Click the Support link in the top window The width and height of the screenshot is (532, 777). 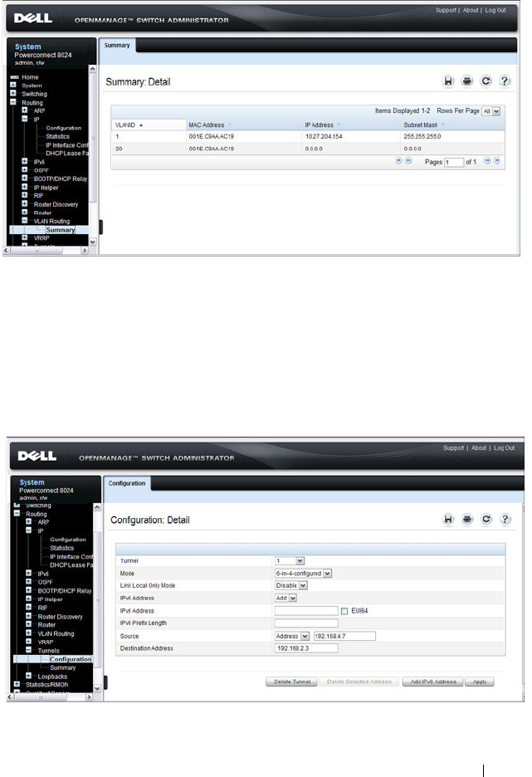tap(446, 11)
